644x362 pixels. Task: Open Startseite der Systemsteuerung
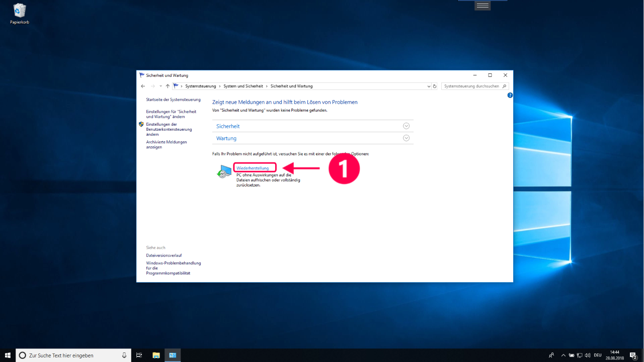pos(173,100)
